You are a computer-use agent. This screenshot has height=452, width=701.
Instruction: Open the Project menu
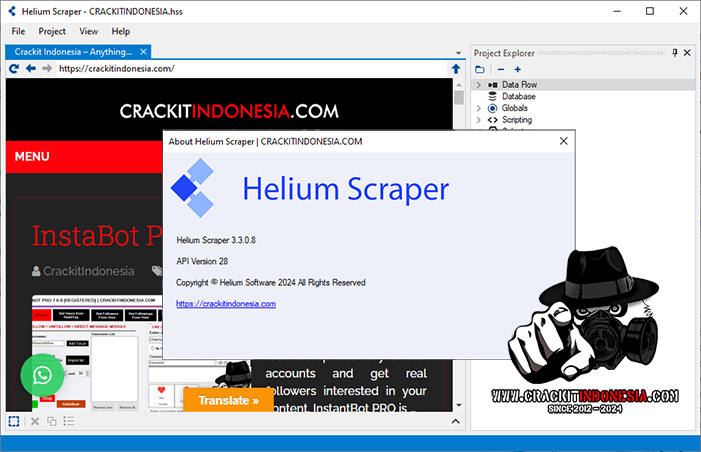click(x=52, y=31)
